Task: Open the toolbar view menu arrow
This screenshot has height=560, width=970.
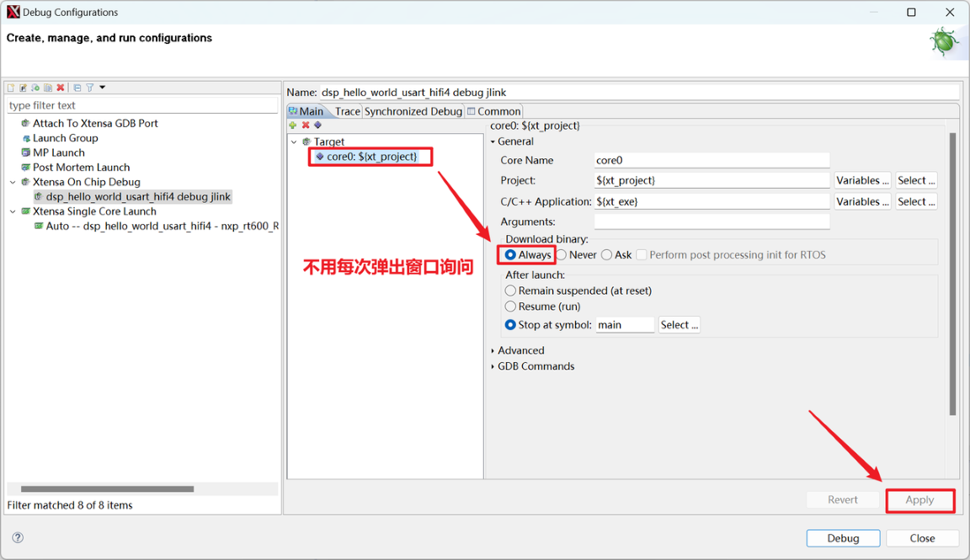Action: (x=102, y=87)
